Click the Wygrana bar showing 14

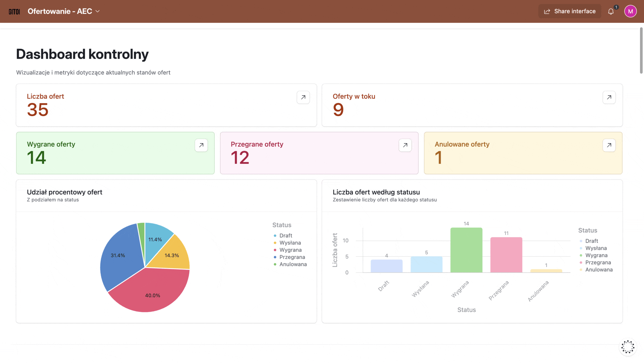(x=466, y=250)
